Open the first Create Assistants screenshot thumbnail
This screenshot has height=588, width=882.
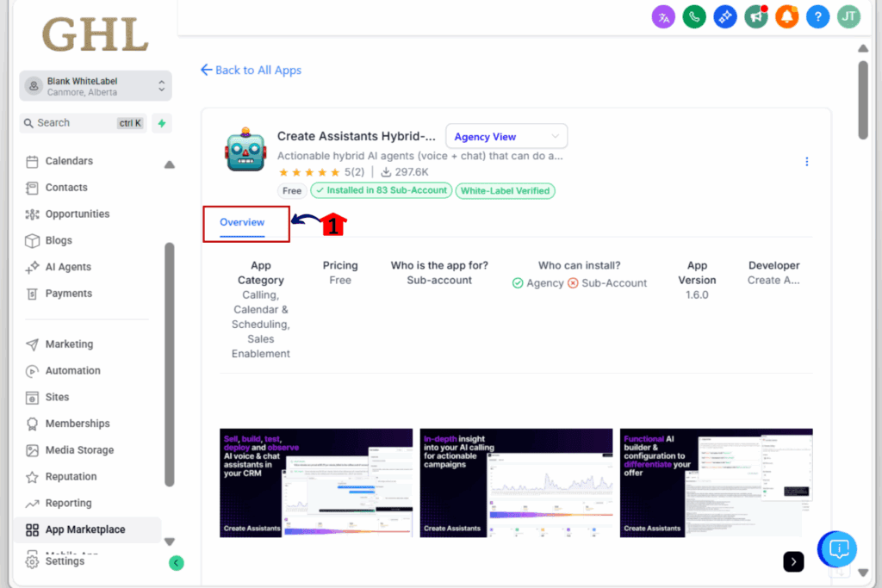[315, 482]
